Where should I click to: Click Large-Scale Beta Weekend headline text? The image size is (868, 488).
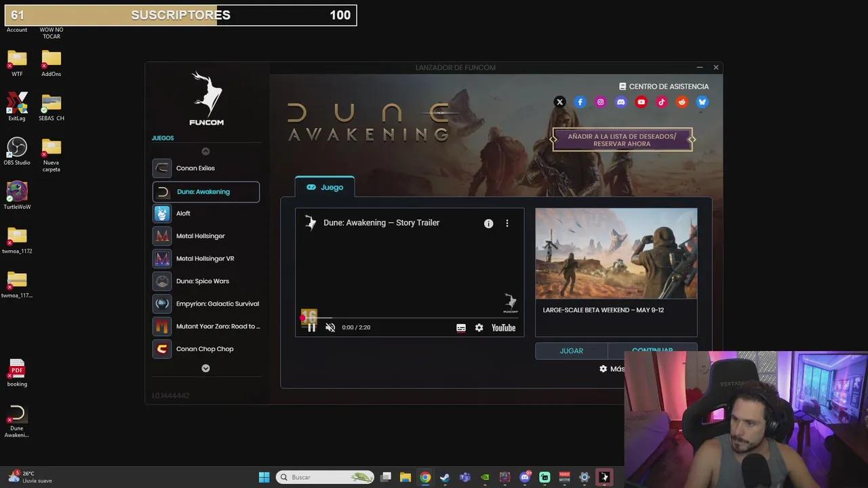[x=604, y=310]
